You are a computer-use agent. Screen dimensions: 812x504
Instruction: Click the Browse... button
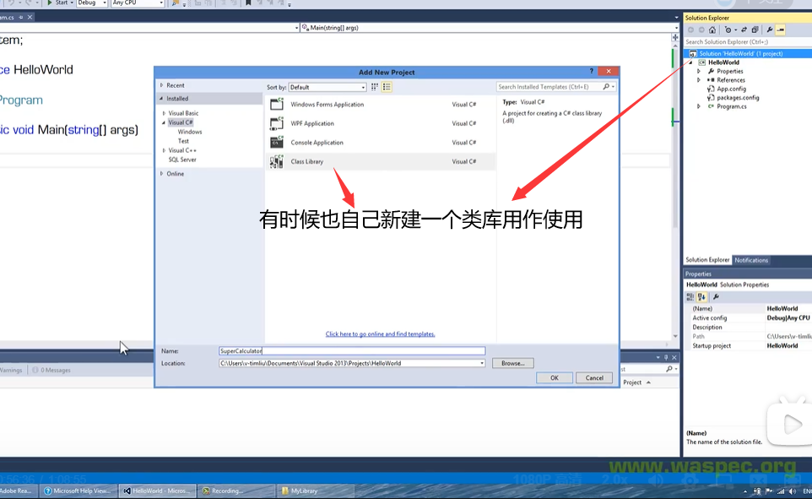click(512, 363)
